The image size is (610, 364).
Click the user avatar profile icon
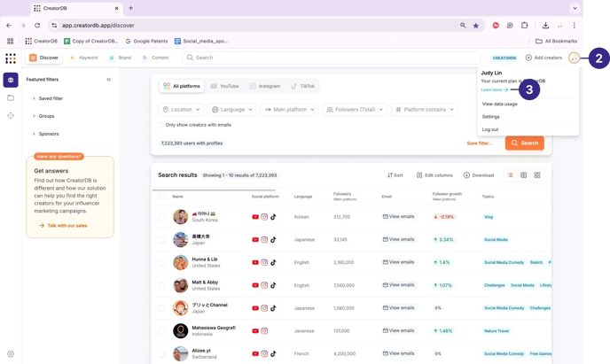[x=574, y=58]
